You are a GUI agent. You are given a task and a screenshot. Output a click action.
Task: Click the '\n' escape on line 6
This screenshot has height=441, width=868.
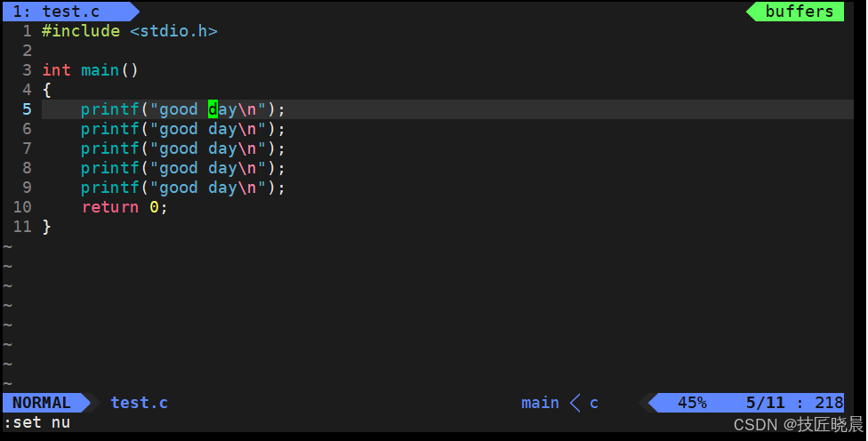click(247, 129)
